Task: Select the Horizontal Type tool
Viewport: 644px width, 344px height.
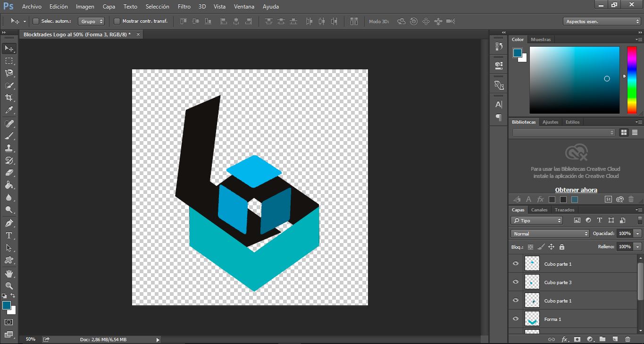Action: click(9, 235)
